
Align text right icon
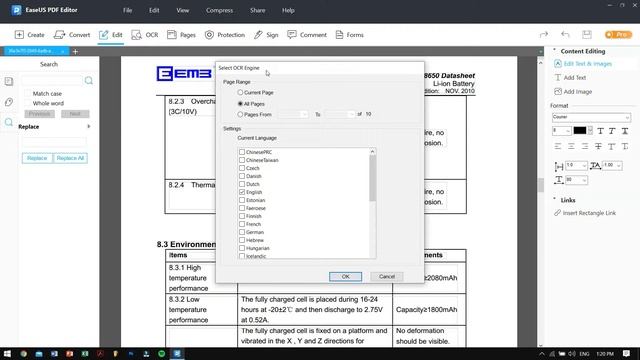tap(584, 146)
